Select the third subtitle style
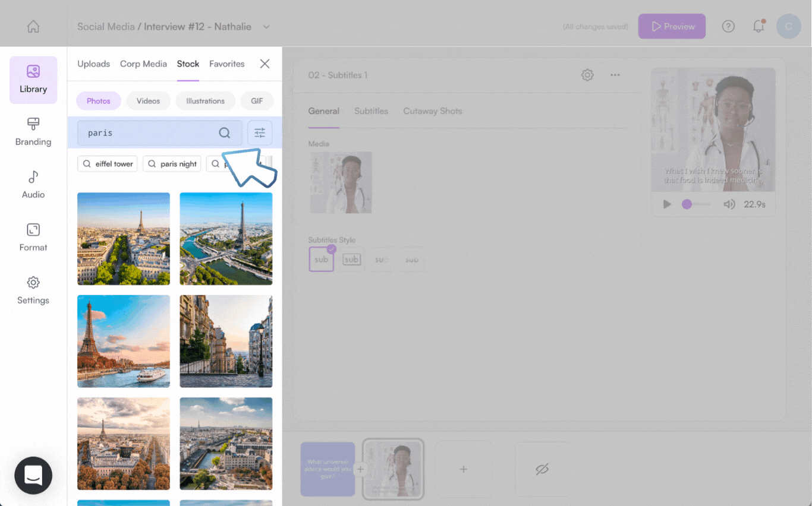 [382, 260]
